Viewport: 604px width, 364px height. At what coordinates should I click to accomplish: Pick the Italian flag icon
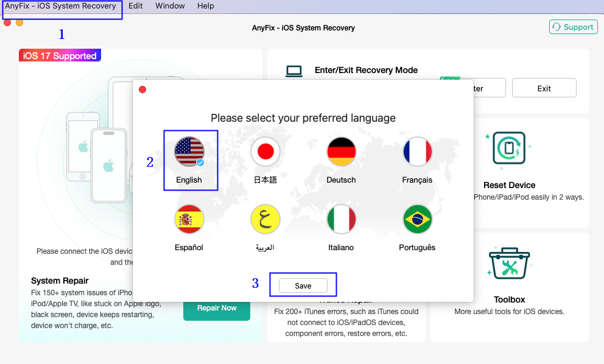[x=341, y=219]
